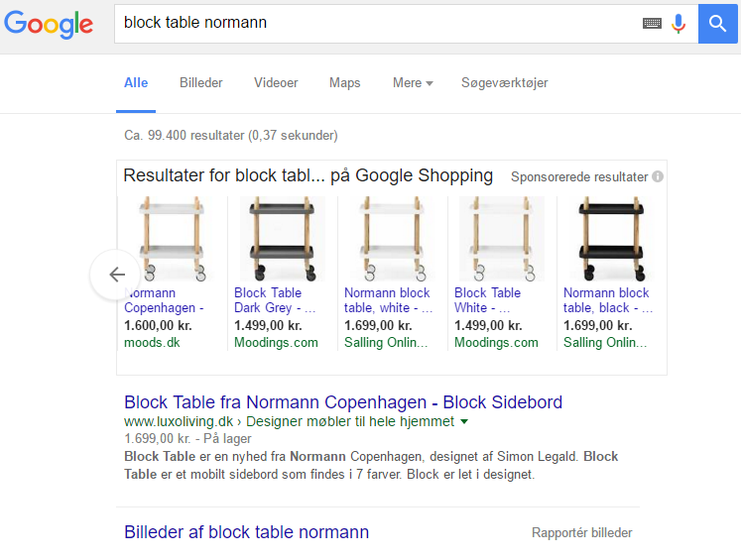Click the Google logo
Viewport: 741px width, 560px height.
coord(49,23)
